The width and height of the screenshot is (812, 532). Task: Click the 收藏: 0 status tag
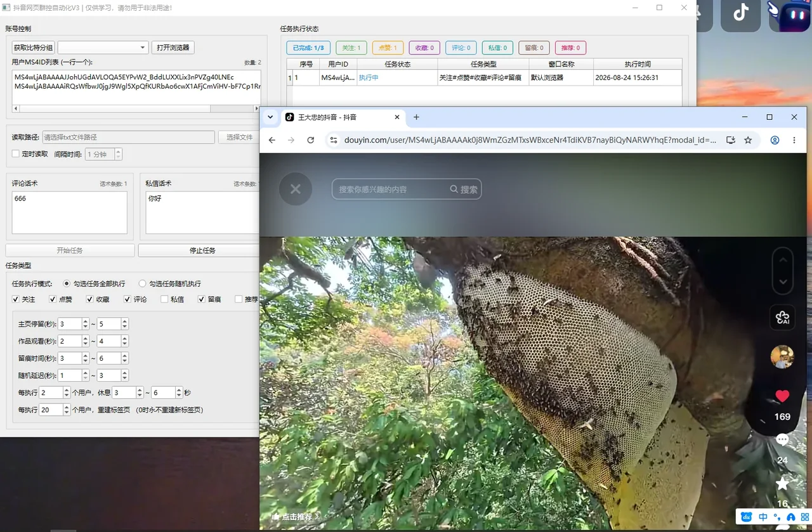(424, 48)
